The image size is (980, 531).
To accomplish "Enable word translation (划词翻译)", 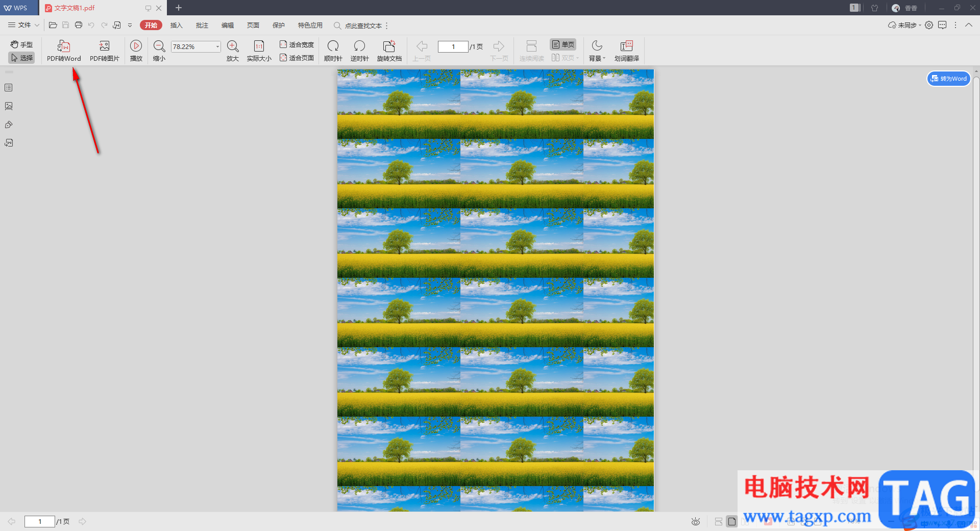I will pos(627,51).
